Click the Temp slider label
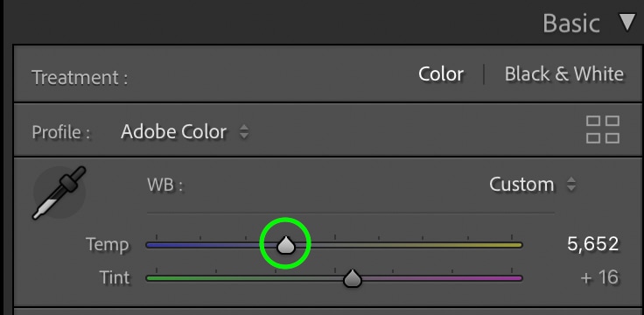 point(108,245)
